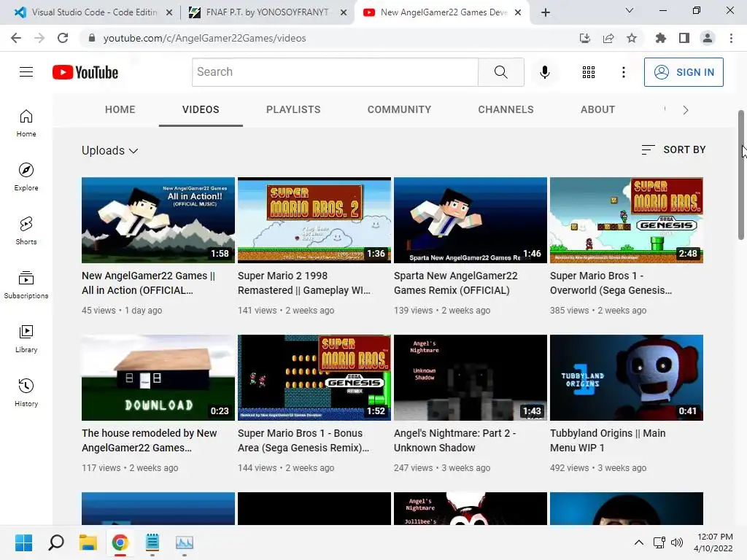
Task: Click the browser address bar URL
Action: [204, 38]
